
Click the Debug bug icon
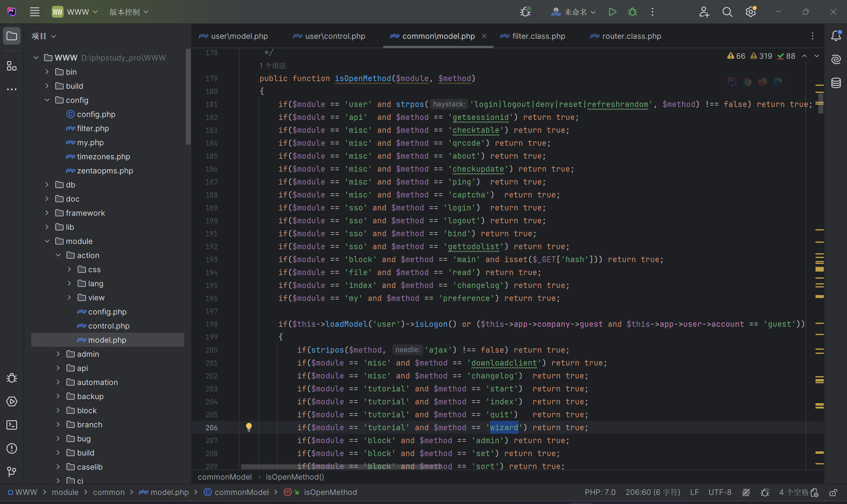click(633, 12)
